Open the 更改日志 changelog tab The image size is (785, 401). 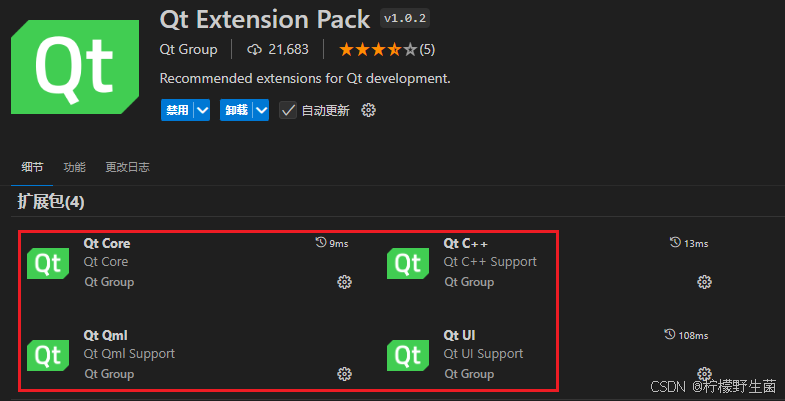tap(127, 167)
